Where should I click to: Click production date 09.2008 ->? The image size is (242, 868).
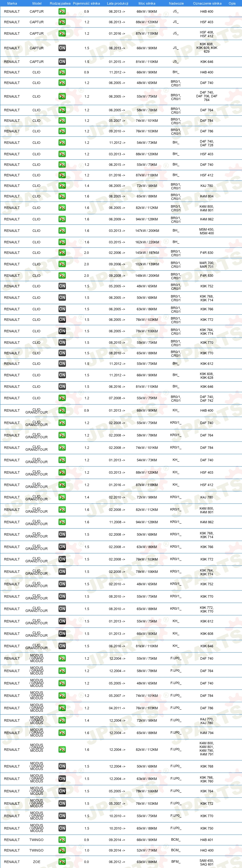117,275
